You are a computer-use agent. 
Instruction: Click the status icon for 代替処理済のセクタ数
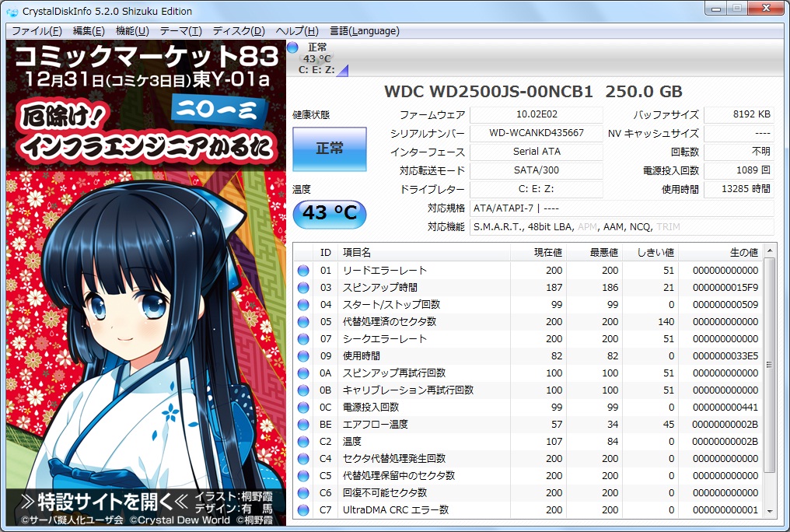click(303, 321)
